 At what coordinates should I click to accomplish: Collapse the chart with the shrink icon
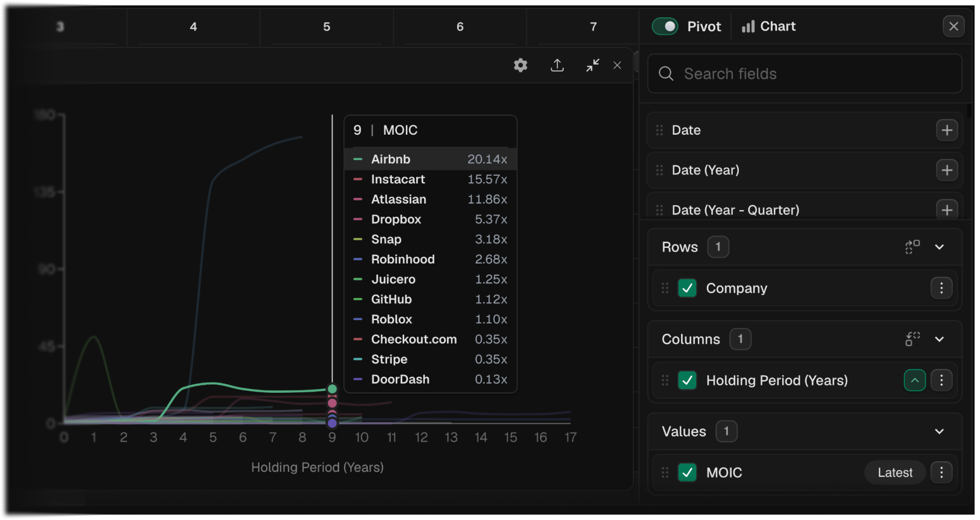click(x=592, y=65)
